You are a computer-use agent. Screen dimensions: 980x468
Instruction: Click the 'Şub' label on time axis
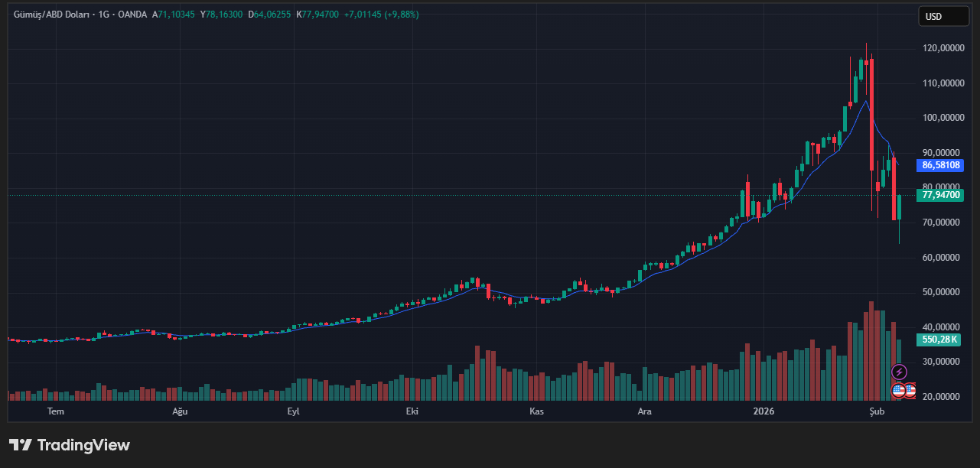877,411
